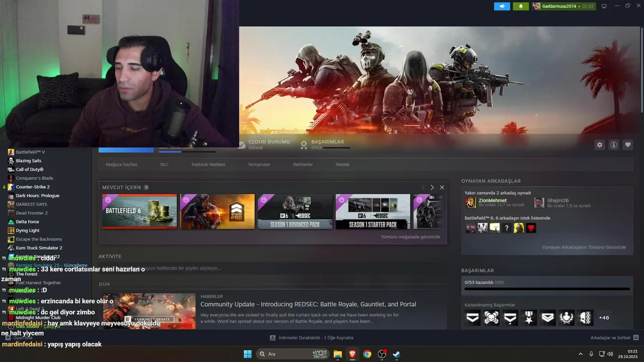Image resolution: width=644 pixels, height=362 pixels.
Task: Show +46 more achievements
Action: [604, 318]
